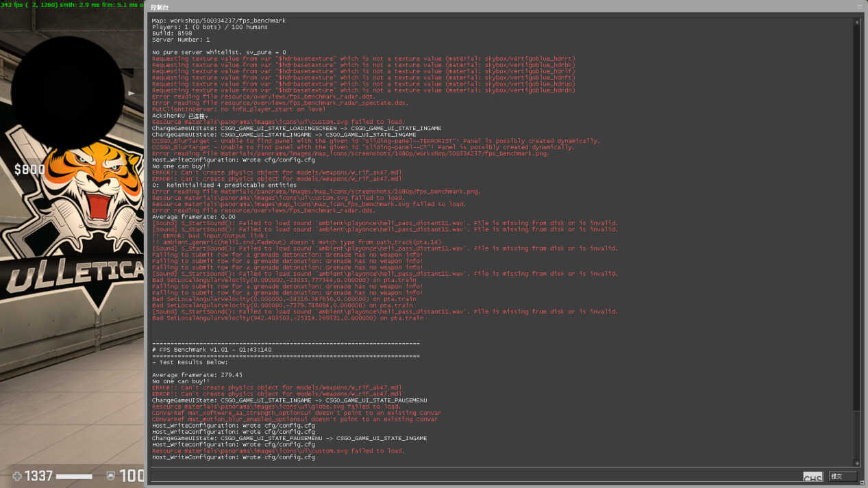Click the $800 money display

[x=29, y=170]
